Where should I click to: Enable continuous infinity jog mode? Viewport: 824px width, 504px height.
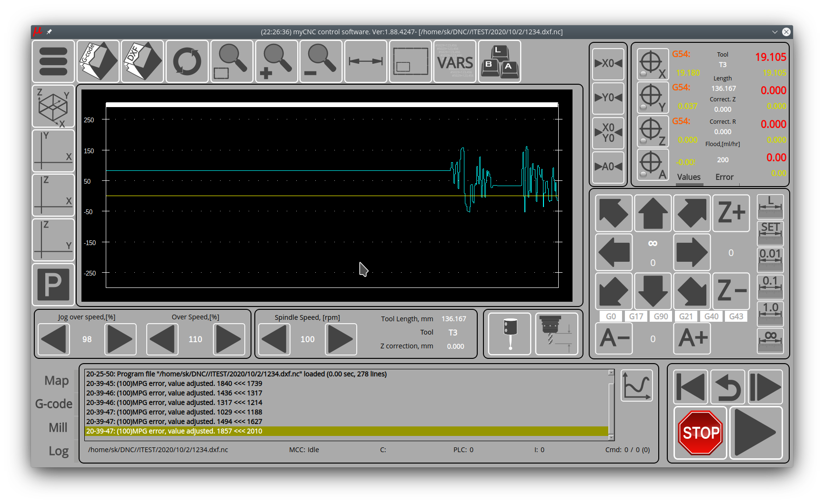(770, 340)
